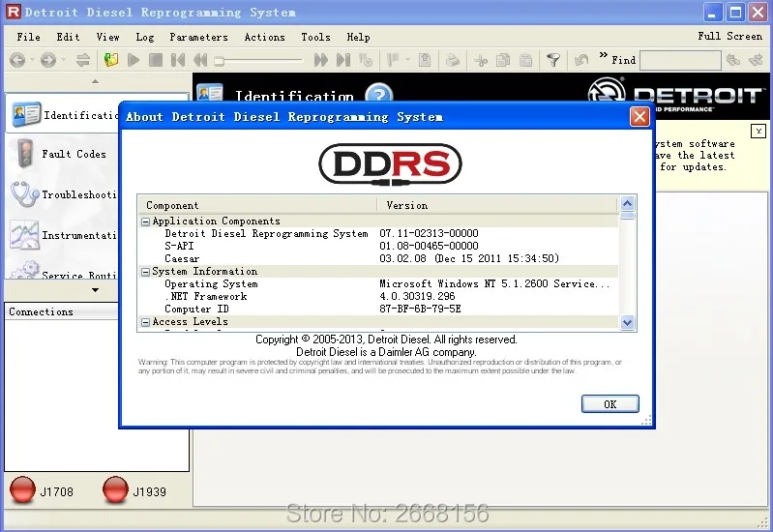Select the Troubleshooting stethoscope icon
Viewport: 773px width, 532px height.
24,194
